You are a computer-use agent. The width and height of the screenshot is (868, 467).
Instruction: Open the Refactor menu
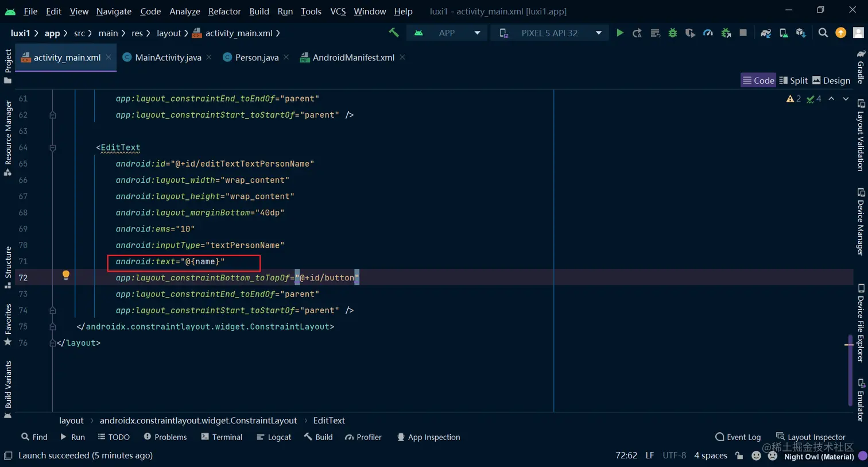[x=224, y=11]
